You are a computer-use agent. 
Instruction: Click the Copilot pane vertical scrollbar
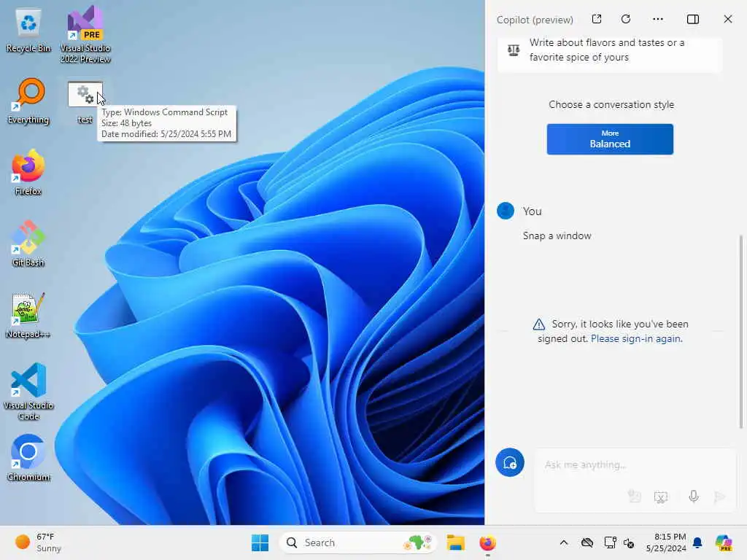[x=741, y=332]
